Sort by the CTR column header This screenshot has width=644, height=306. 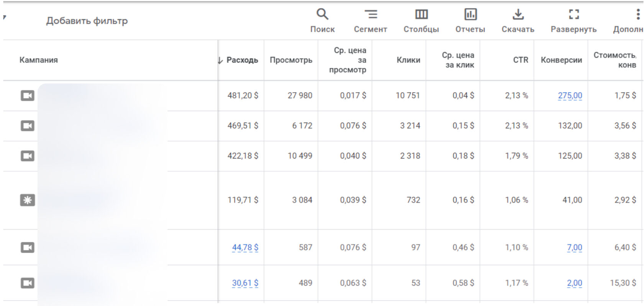[521, 60]
